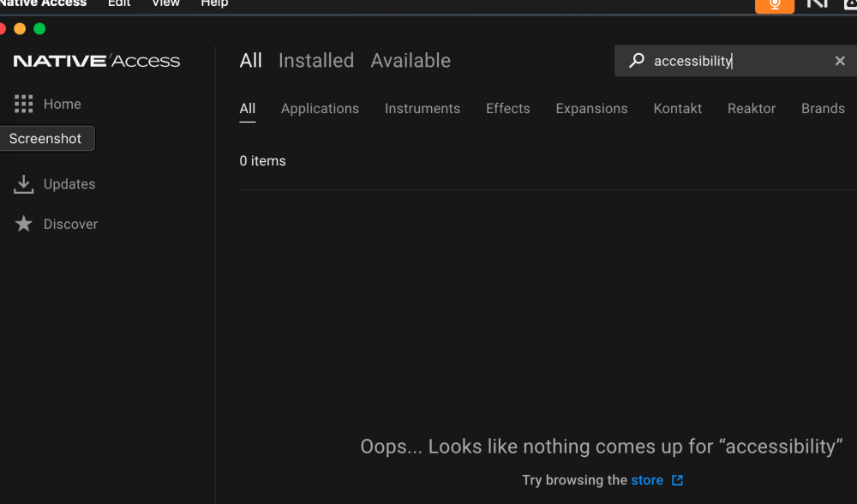Viewport: 857px width, 504px height.
Task: Open the Native Access app menu
Action: pos(43,3)
